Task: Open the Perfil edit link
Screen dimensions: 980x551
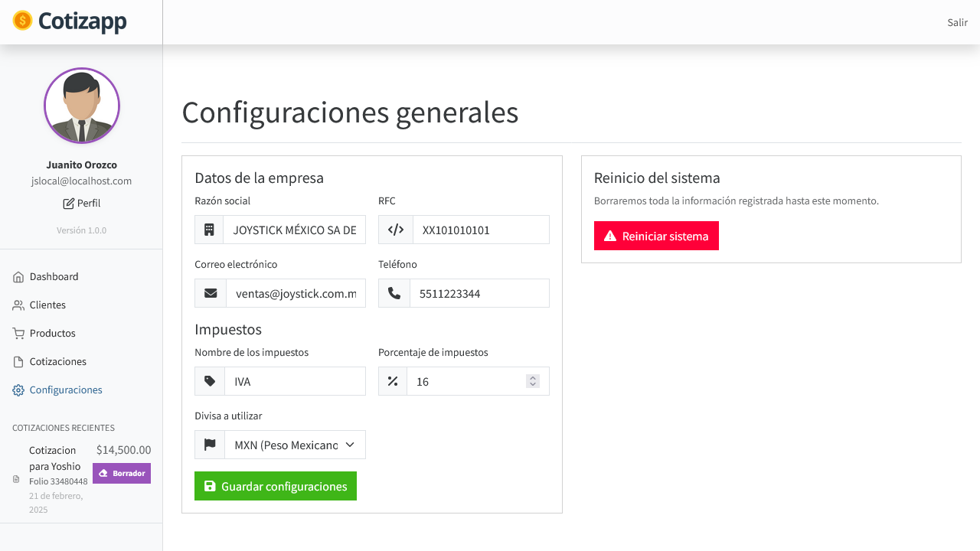Action: [x=82, y=204]
